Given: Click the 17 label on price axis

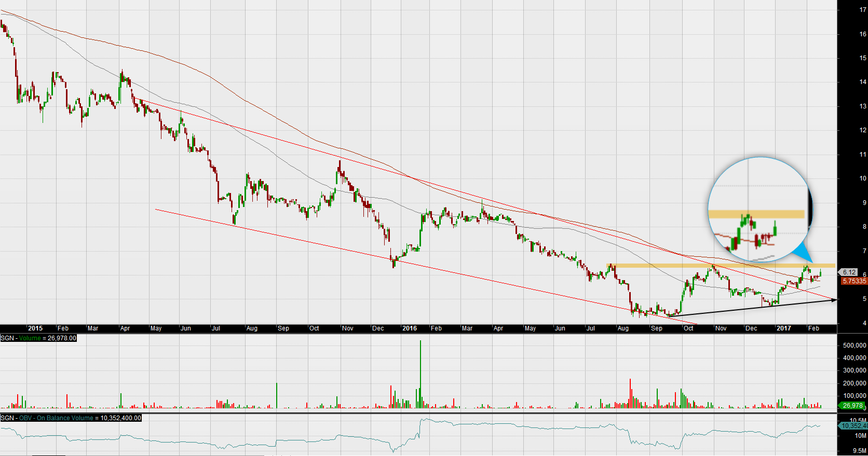Looking at the screenshot, I should point(863,10).
